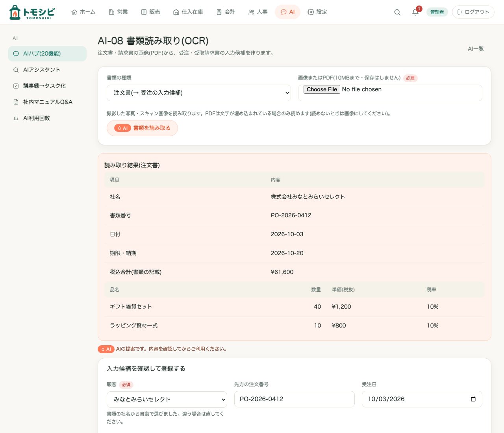Click the ギフト雑貨セット item row
The image size is (504, 433).
[295, 307]
